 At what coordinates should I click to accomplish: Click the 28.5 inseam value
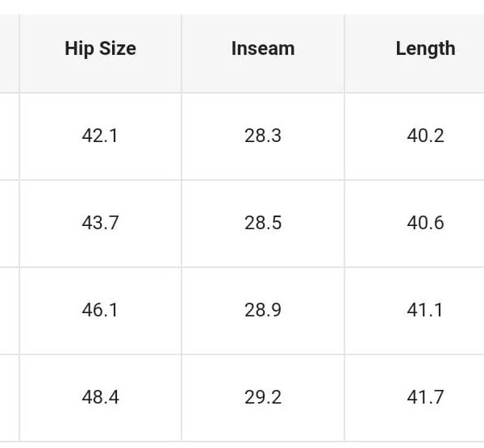[x=263, y=223]
